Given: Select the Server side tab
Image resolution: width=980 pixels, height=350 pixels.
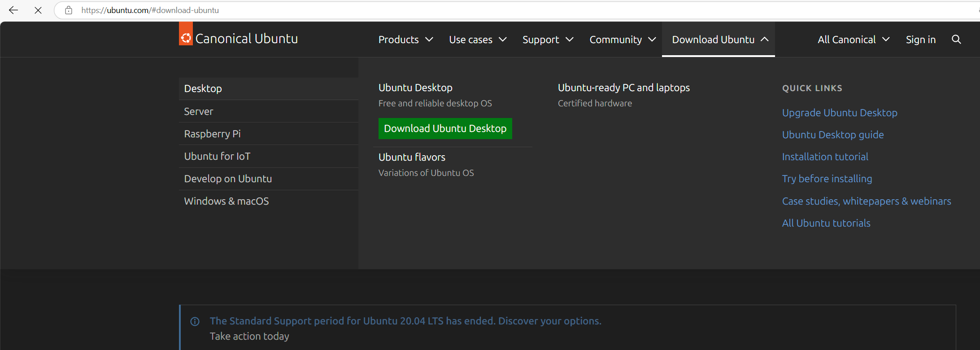Looking at the screenshot, I should click(269, 111).
